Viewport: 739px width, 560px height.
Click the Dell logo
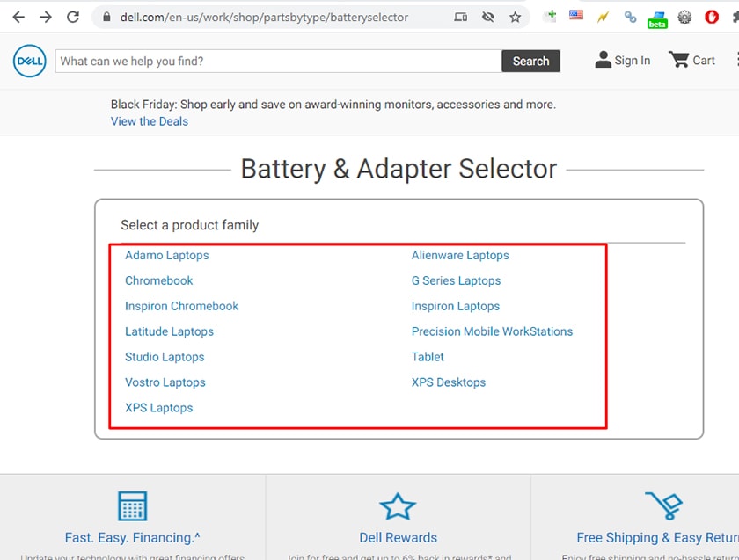tap(27, 61)
